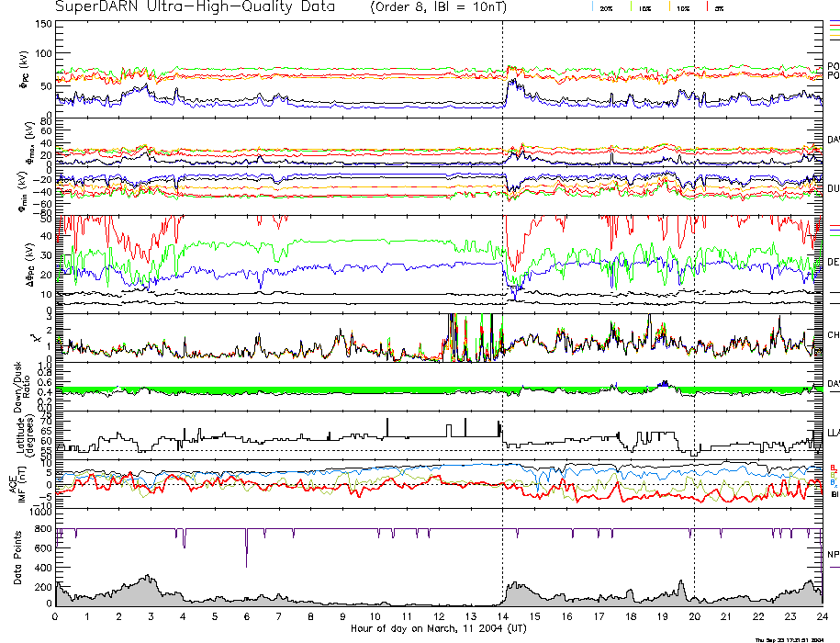This screenshot has height=643, width=840.
Task: Click hour tick label '4' on time axis
Action: coord(184,616)
